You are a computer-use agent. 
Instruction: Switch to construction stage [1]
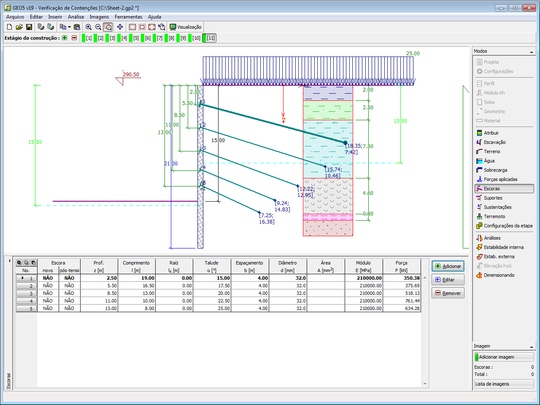click(x=88, y=38)
